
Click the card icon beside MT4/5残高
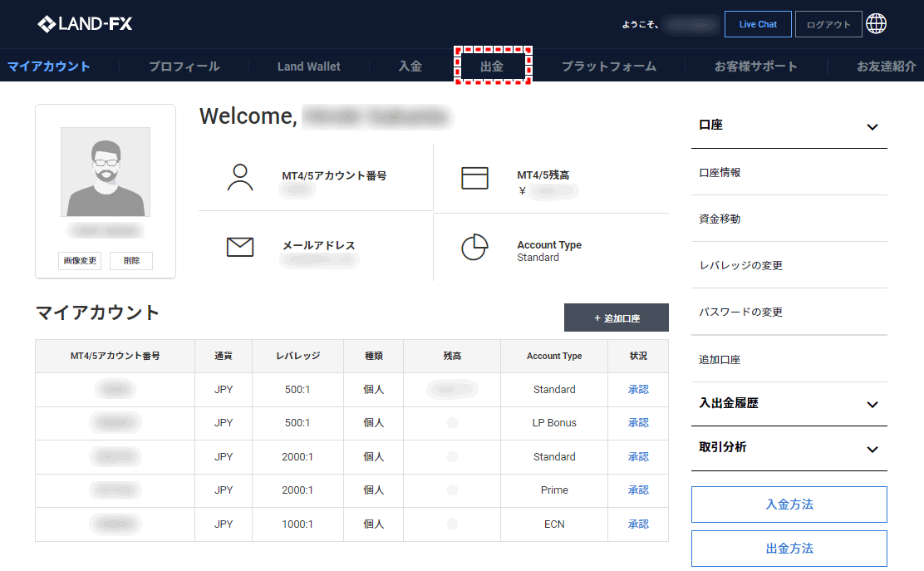pyautogui.click(x=474, y=178)
